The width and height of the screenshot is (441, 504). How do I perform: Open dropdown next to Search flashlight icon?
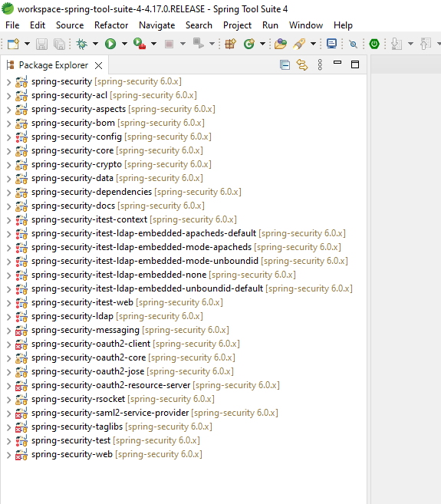[313, 44]
